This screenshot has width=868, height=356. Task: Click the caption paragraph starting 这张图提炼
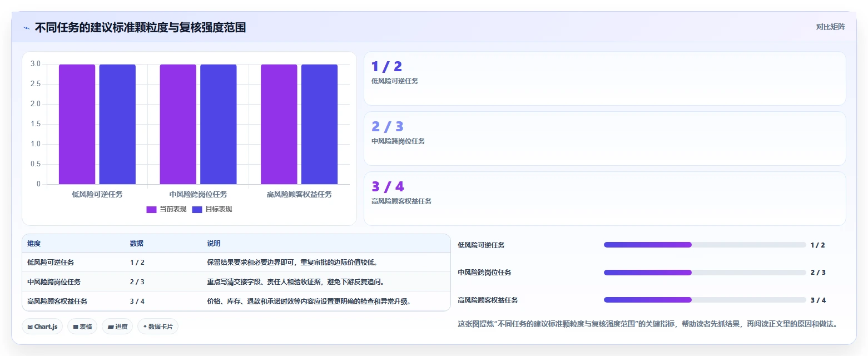[x=647, y=324]
